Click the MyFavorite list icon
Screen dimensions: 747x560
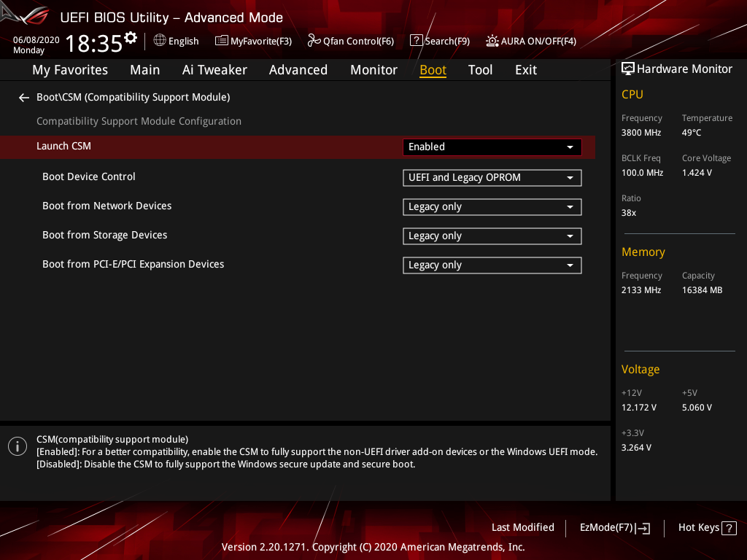point(222,41)
